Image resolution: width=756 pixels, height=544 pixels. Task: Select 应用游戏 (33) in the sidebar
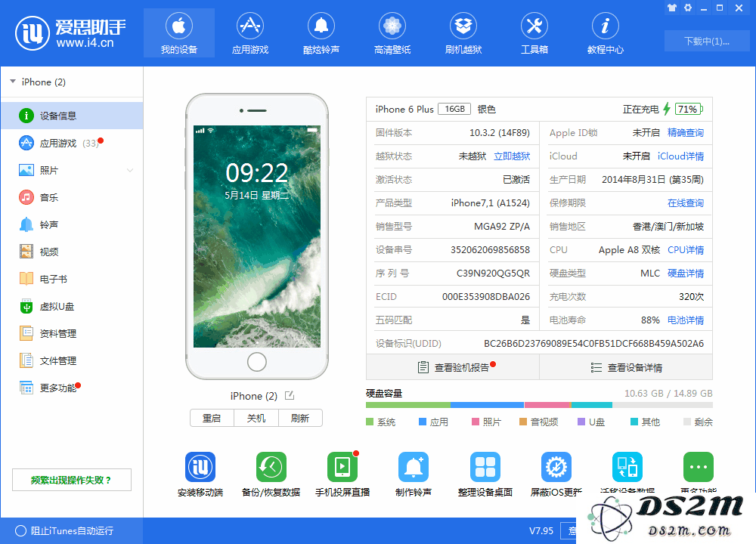(72, 143)
